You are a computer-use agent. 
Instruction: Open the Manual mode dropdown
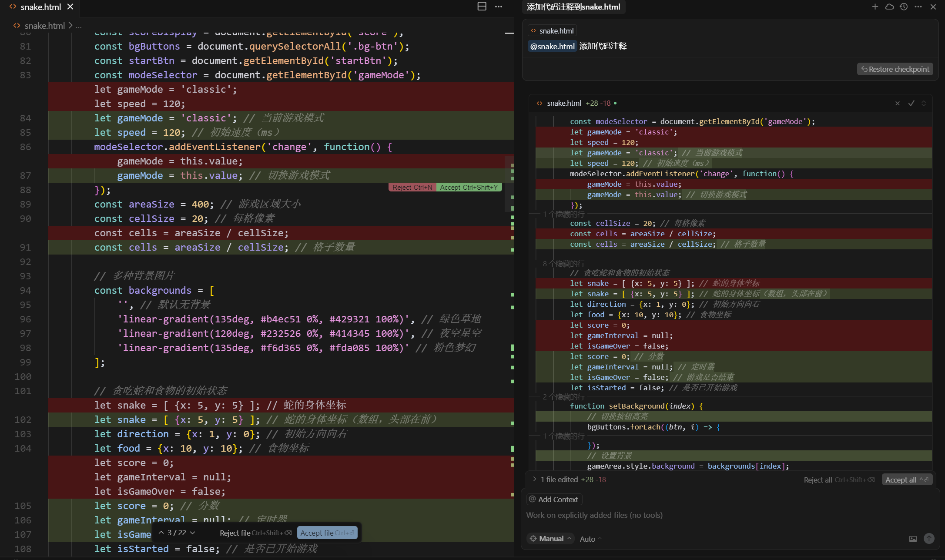[x=551, y=539]
